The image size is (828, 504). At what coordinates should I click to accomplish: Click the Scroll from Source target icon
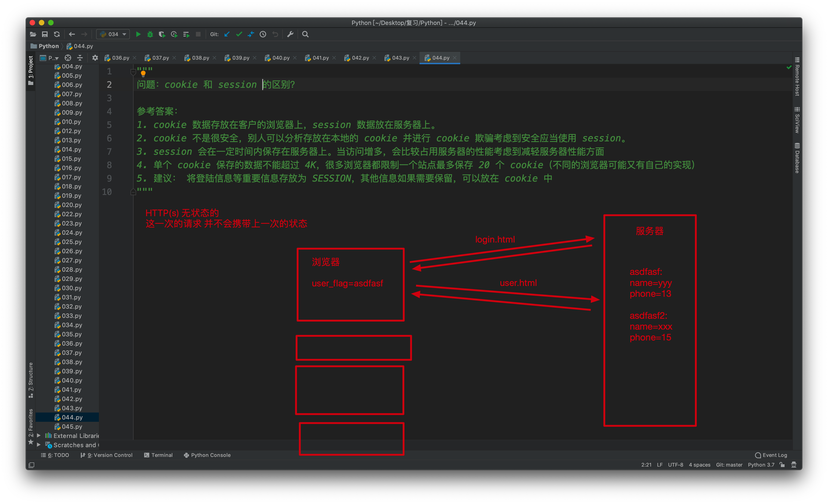click(x=68, y=58)
